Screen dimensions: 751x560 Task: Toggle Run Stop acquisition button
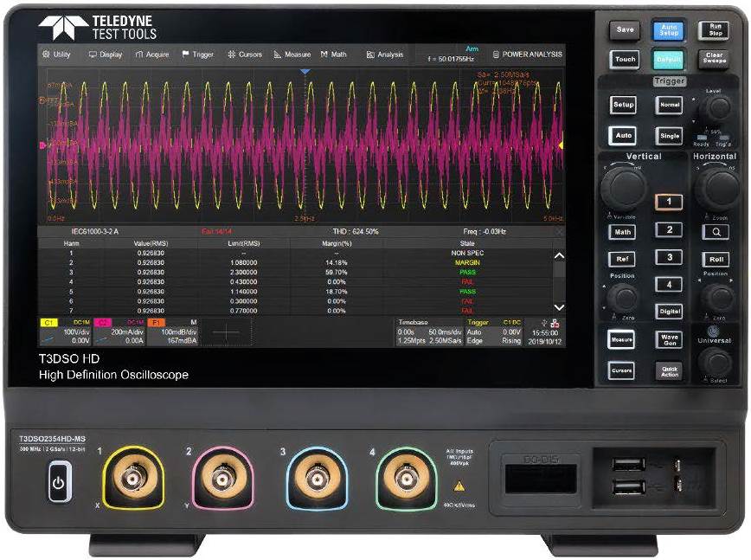point(714,30)
